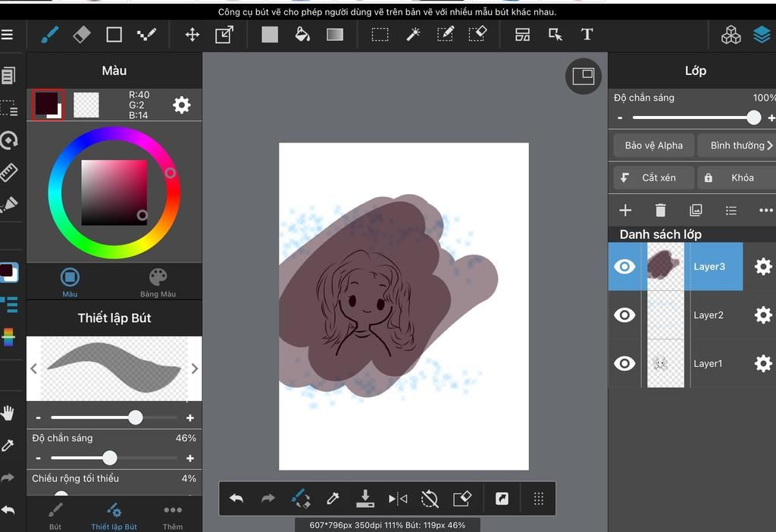Toggle the Cắt xén clipping option
The width and height of the screenshot is (776, 532).
654,177
